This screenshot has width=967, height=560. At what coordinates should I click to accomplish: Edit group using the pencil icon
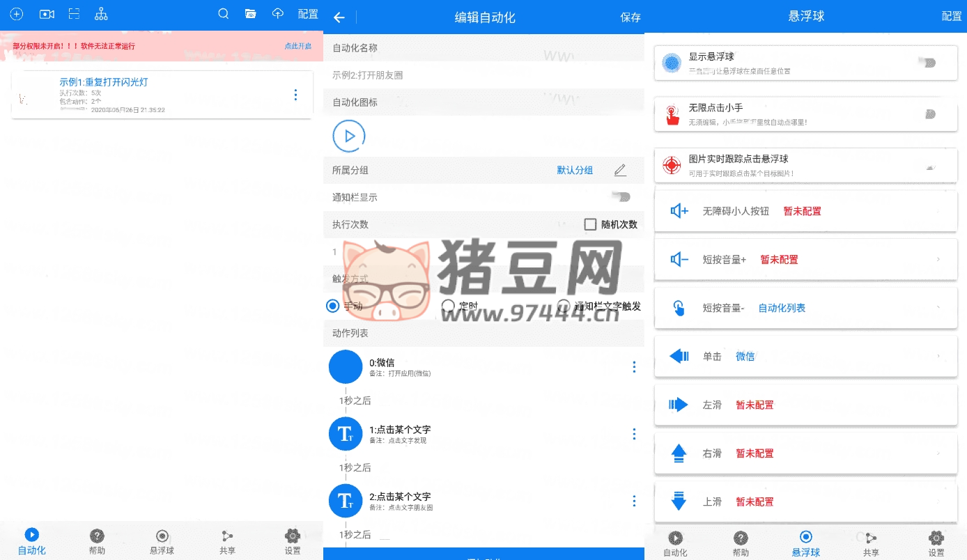pyautogui.click(x=620, y=170)
